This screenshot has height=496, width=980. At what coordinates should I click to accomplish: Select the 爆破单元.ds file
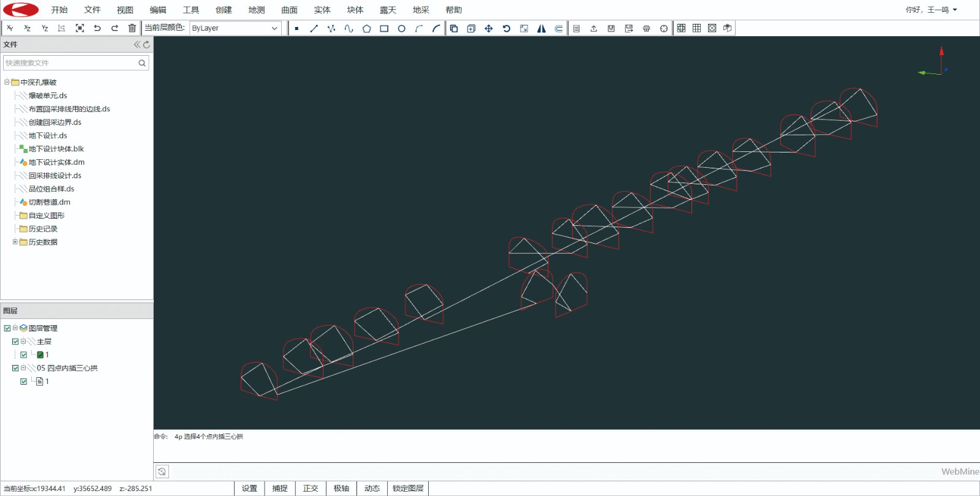pyautogui.click(x=48, y=96)
